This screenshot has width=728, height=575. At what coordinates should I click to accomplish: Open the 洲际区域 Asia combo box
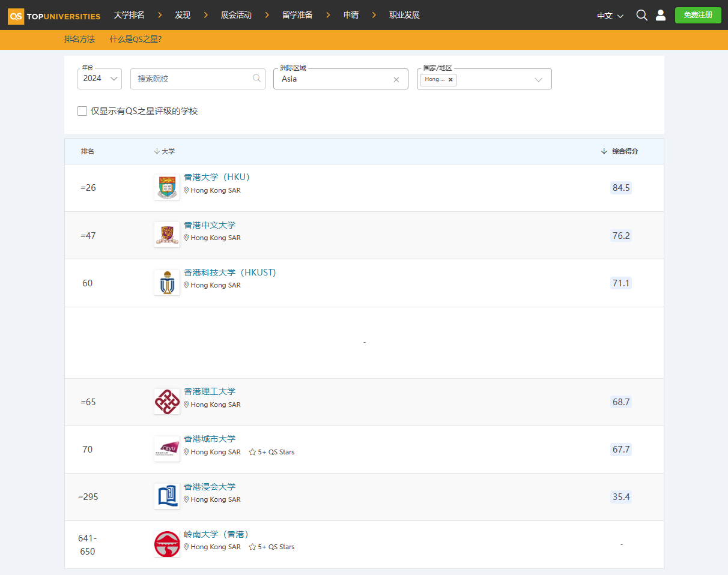(341, 79)
